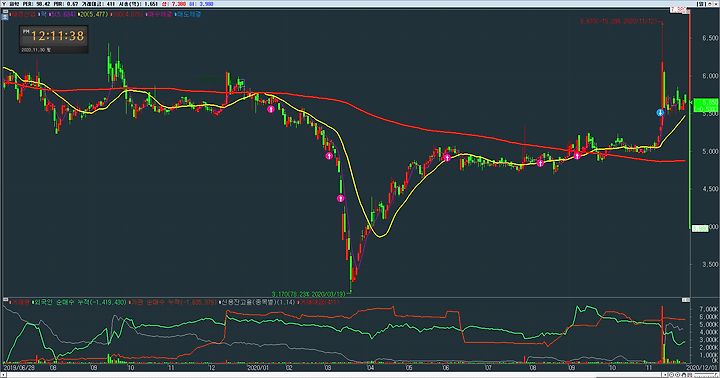720x378 pixels.
Task: Click the small icon at top-left of lower panel
Action: coord(6,300)
